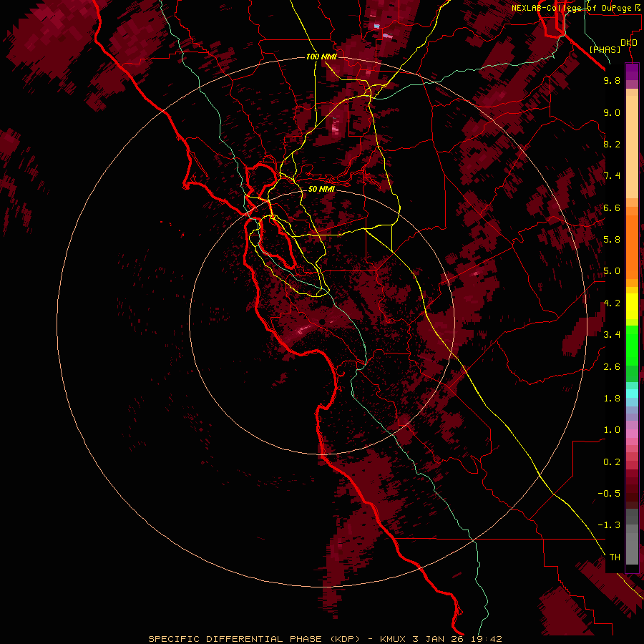Click the 4.2 value on the color scale
This screenshot has width=644, height=644.
pyautogui.click(x=612, y=303)
